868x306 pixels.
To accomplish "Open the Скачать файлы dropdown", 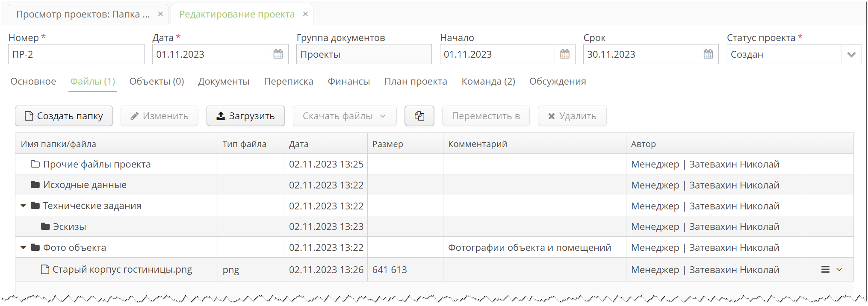I will pyautogui.click(x=344, y=116).
